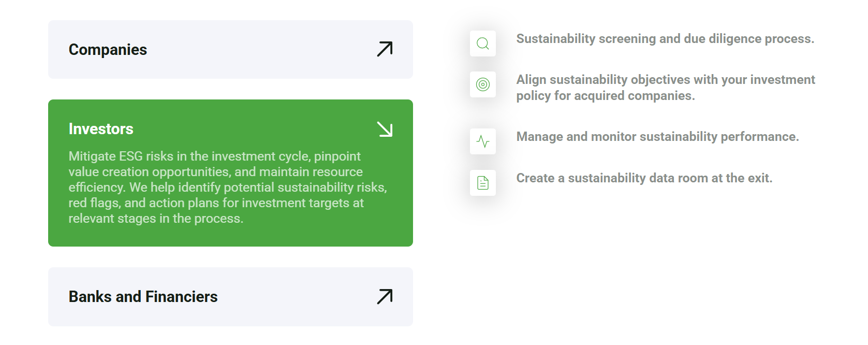
Task: Expand the Banks and Financiers panel
Action: click(x=230, y=297)
